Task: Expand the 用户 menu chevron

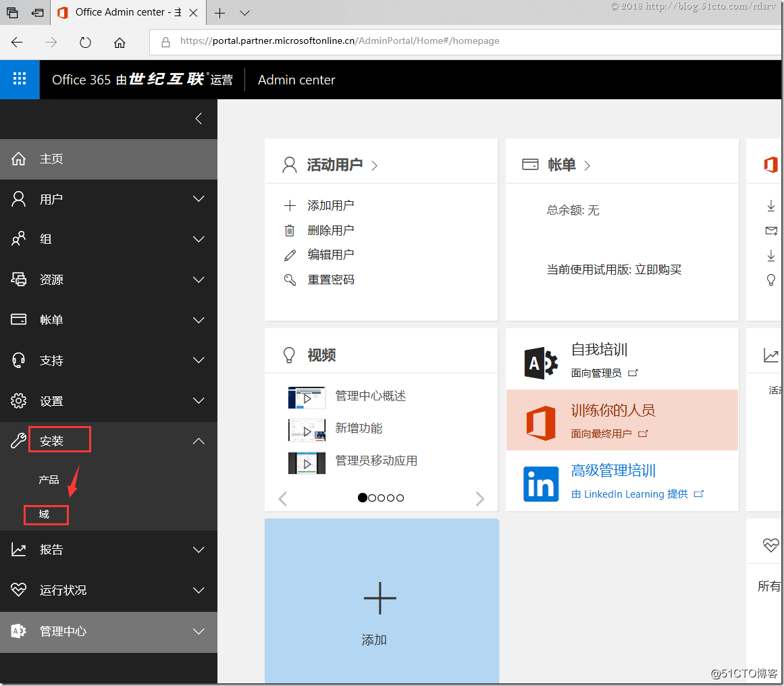Action: (x=199, y=199)
